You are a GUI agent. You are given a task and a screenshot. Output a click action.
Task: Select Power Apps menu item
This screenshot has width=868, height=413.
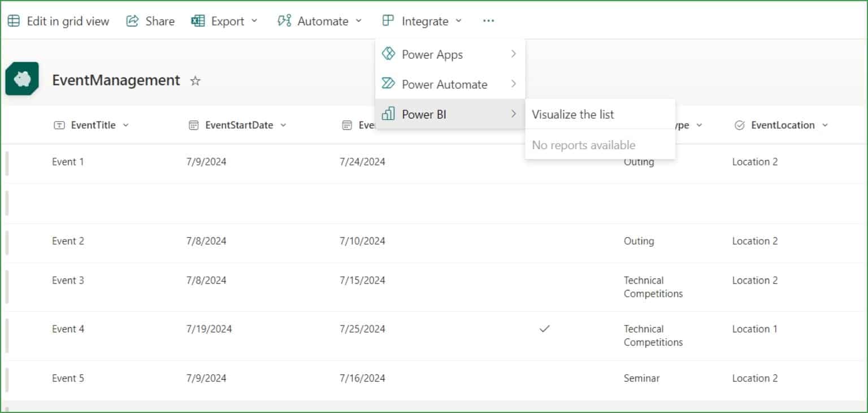click(450, 54)
